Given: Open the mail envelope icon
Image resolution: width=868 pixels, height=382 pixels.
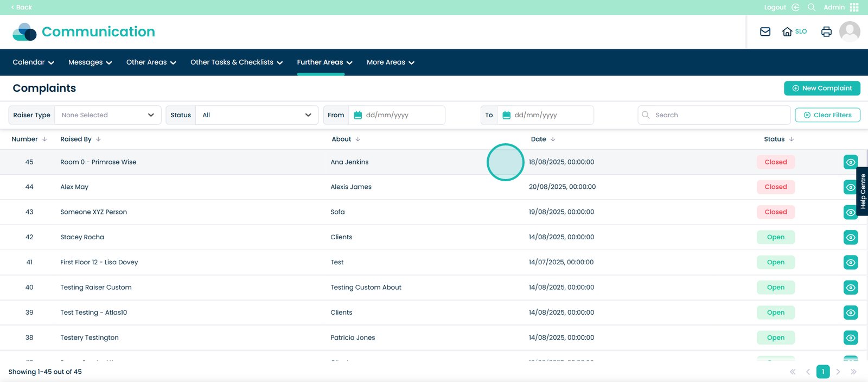Looking at the screenshot, I should (x=765, y=31).
